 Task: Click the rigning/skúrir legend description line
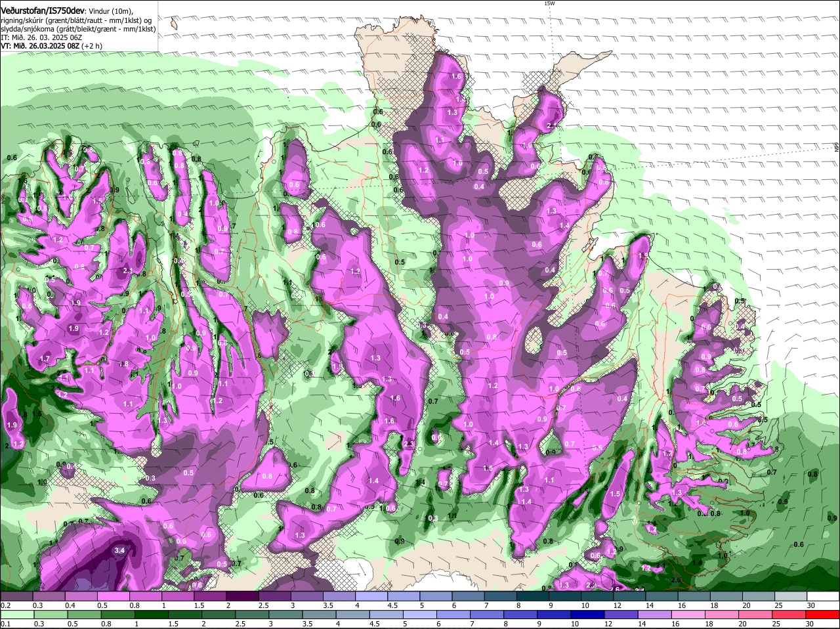[76, 20]
